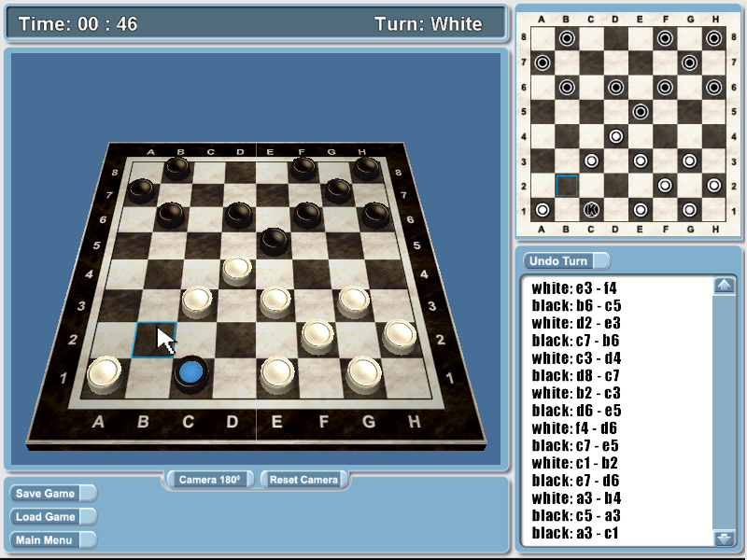Click the black checker on e5

(x=275, y=239)
